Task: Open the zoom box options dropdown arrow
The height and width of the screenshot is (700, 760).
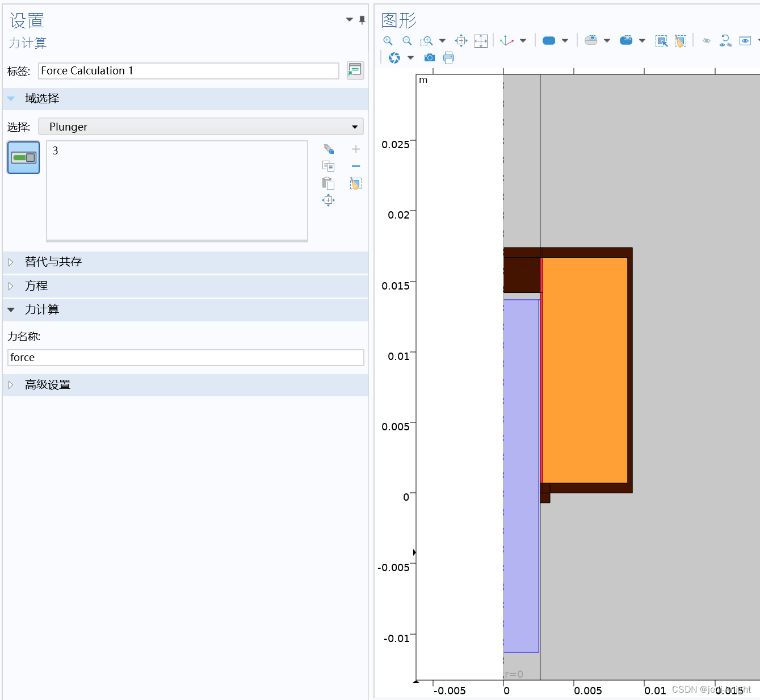Action: point(442,41)
